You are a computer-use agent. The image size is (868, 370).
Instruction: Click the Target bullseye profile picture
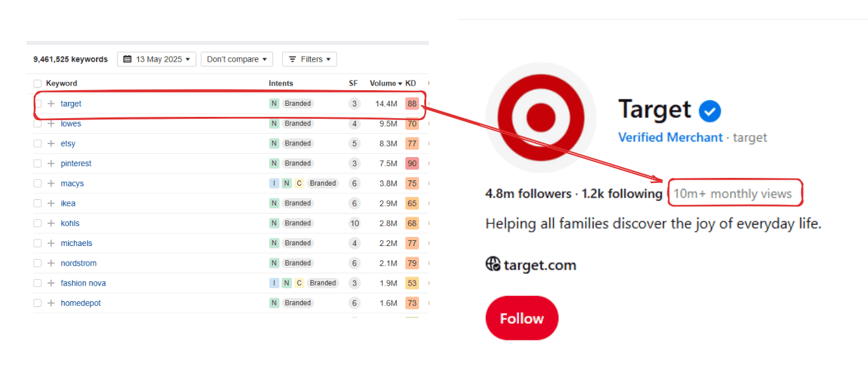(541, 117)
